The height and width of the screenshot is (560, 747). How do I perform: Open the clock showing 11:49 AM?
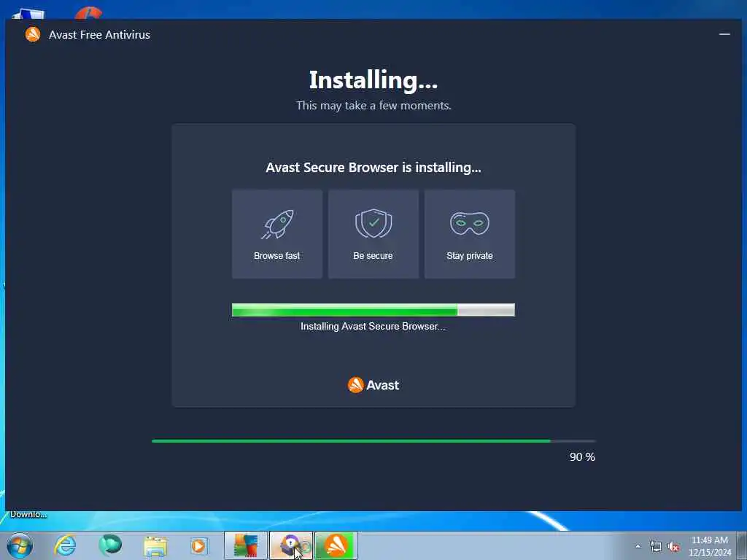pyautogui.click(x=710, y=546)
